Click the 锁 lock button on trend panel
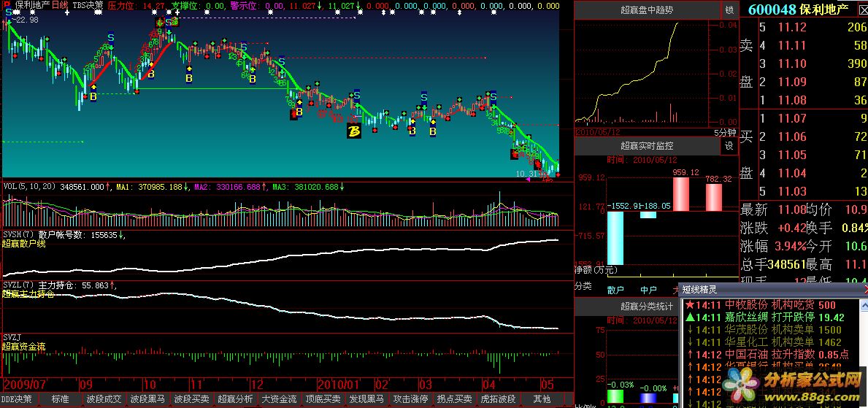 click(x=729, y=10)
